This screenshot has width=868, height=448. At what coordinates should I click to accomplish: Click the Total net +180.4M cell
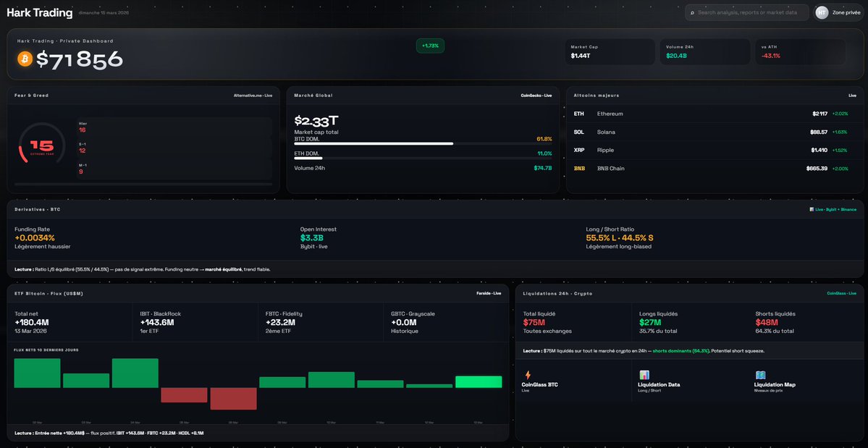pos(69,322)
